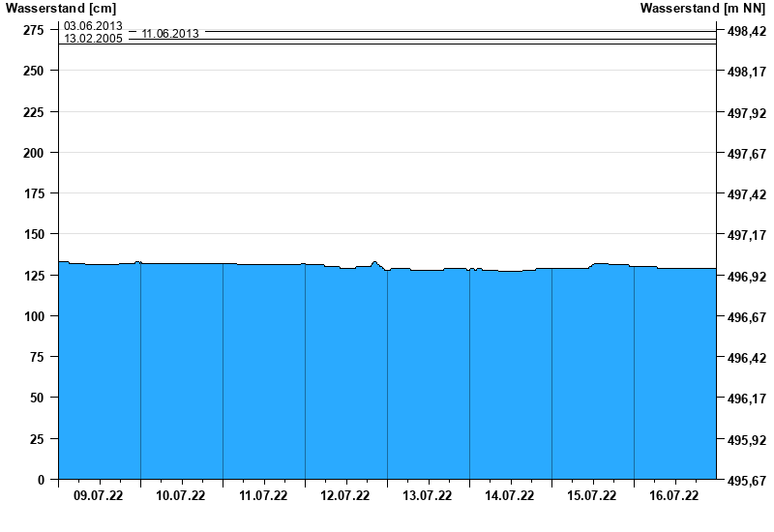
Task: Click the 03.06.2013 high-water mark label
Action: [x=93, y=26]
